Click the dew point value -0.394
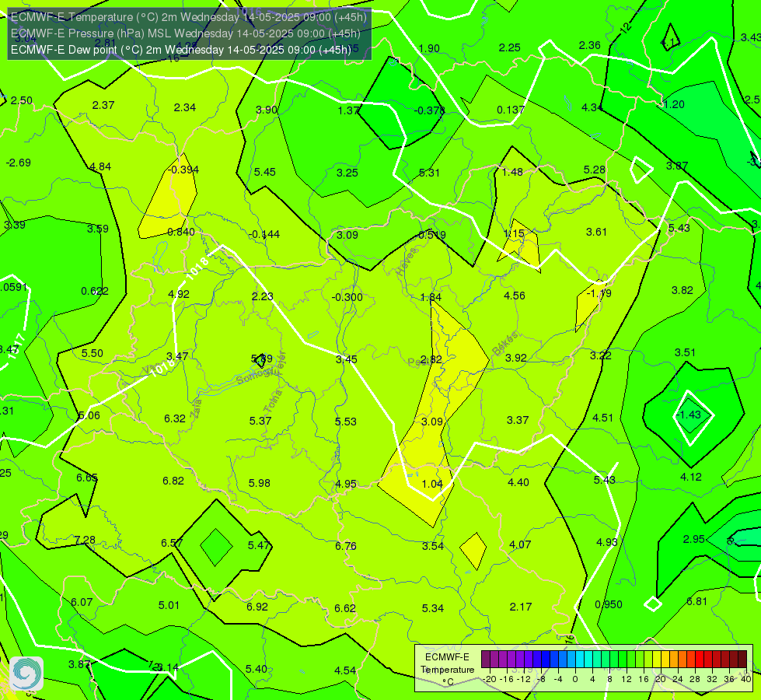Viewport: 761px width, 700px height. coord(183,170)
